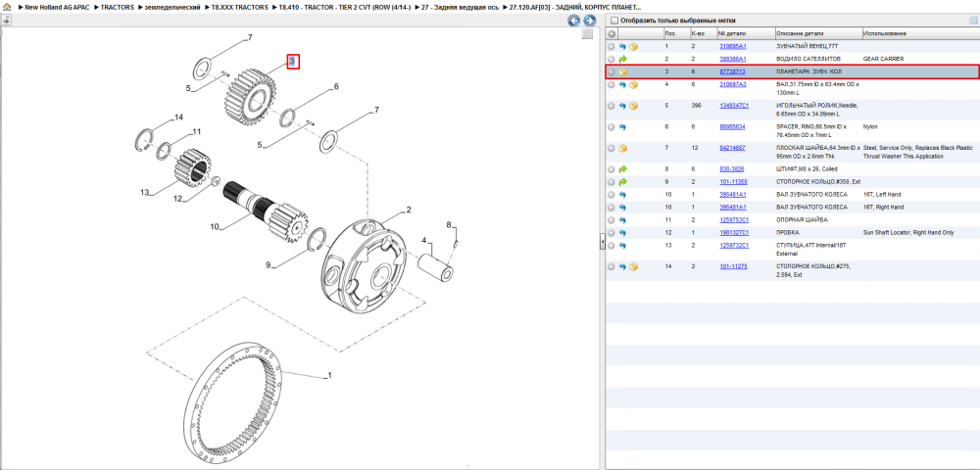Open the New Holland AG APAC breadcrumb
The width and height of the screenshot is (980, 470).
point(57,7)
